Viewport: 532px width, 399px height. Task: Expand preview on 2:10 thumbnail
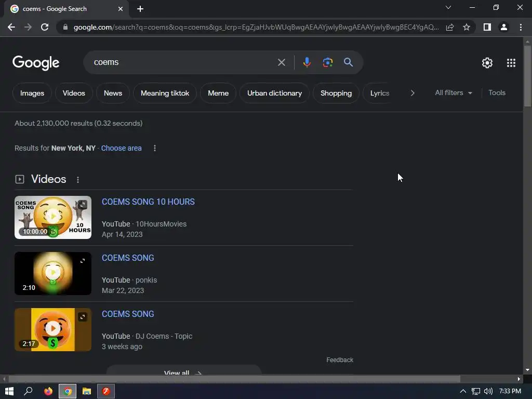(83, 261)
